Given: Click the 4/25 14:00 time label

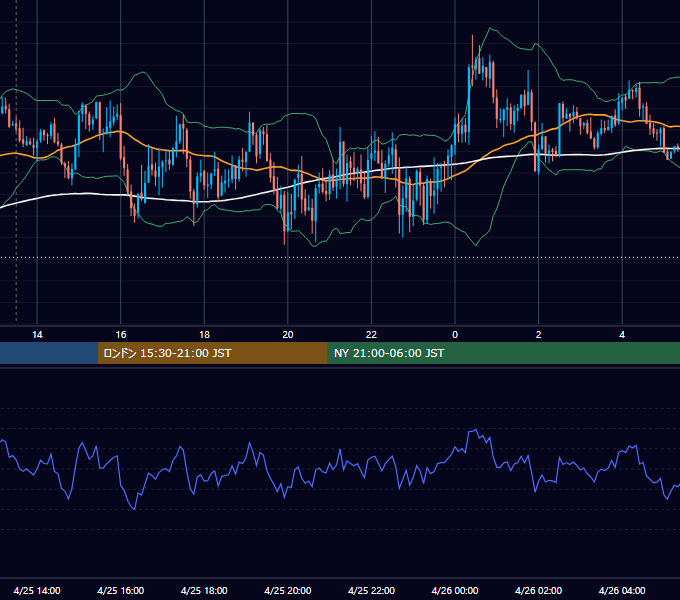Looking at the screenshot, I should (x=37, y=590).
